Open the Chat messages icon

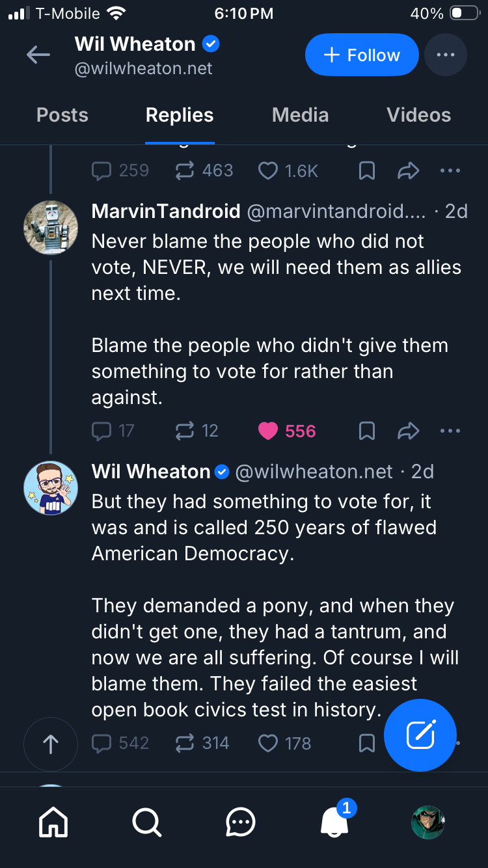pos(241,823)
